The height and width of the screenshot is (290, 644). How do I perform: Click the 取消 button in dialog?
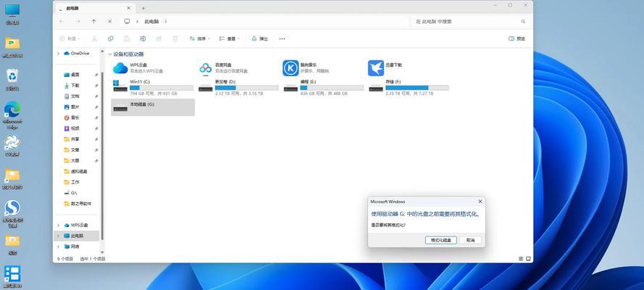click(470, 240)
